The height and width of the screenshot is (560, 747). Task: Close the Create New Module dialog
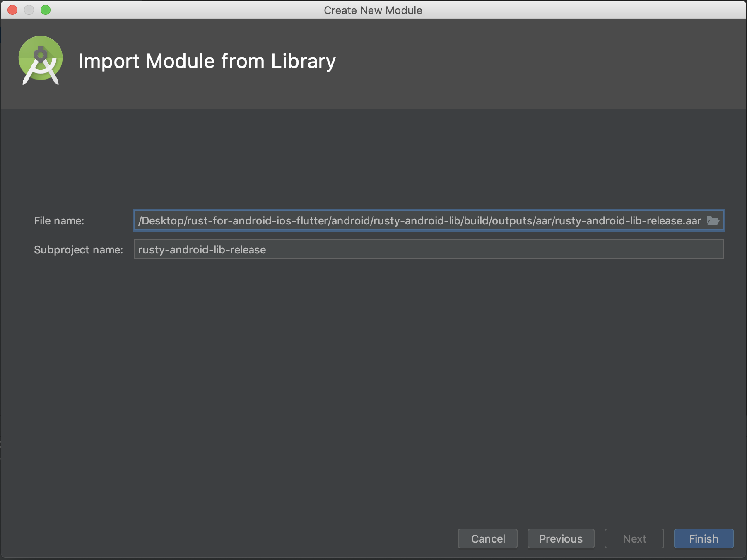point(12,10)
